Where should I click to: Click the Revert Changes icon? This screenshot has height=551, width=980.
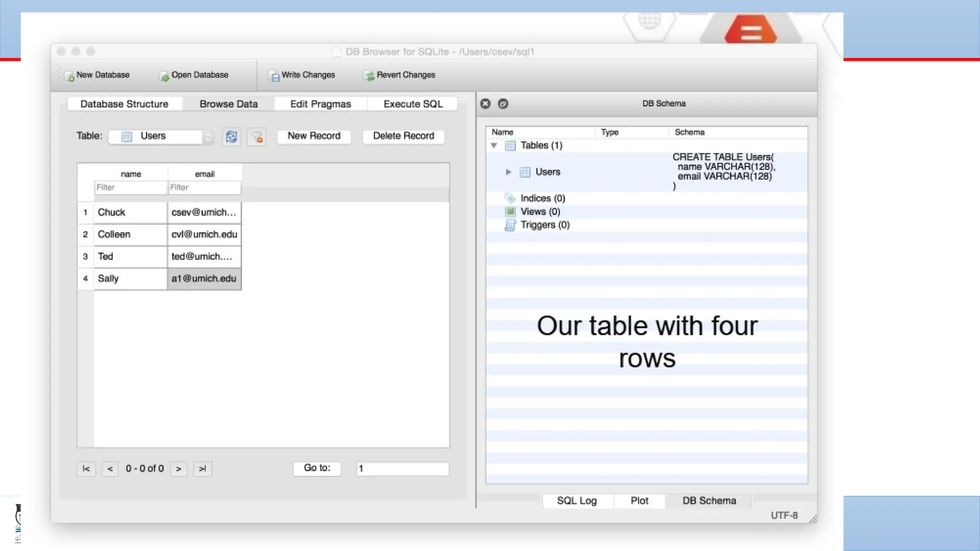coord(369,76)
